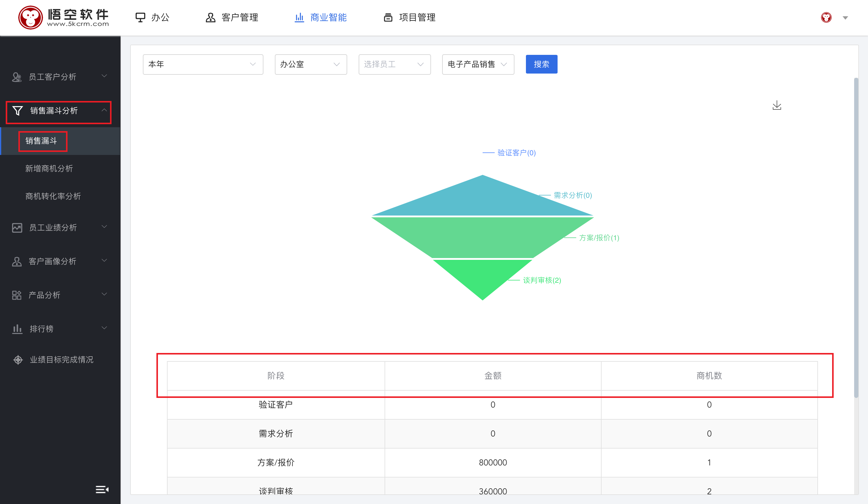Viewport: 868px width, 504px height.
Task: Open the account dropdown arrow
Action: pyautogui.click(x=845, y=18)
